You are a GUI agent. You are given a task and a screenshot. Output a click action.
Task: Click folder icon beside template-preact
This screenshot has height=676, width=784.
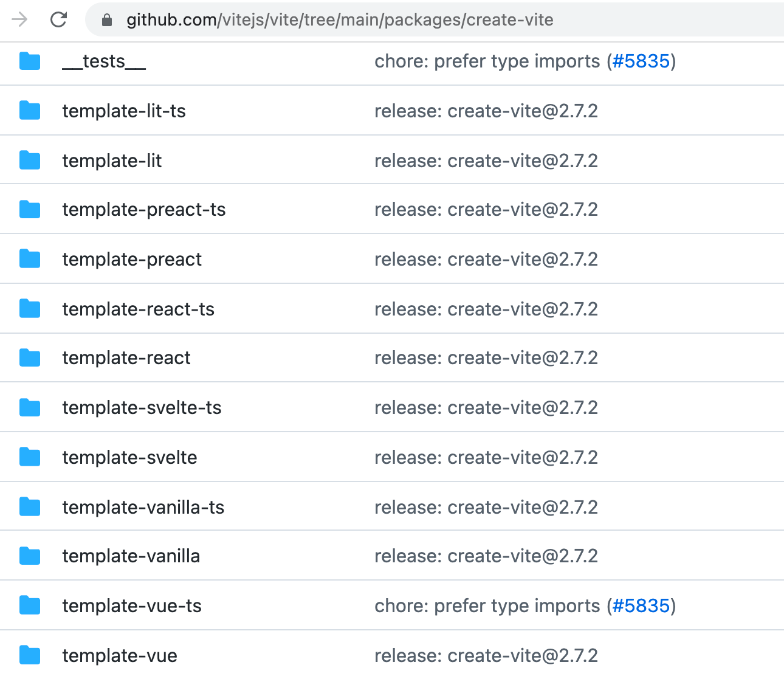30,260
